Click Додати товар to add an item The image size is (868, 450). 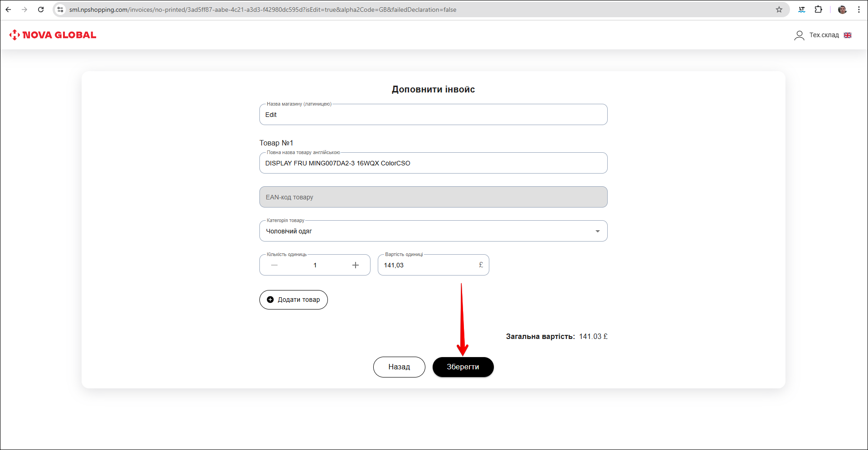coord(293,300)
